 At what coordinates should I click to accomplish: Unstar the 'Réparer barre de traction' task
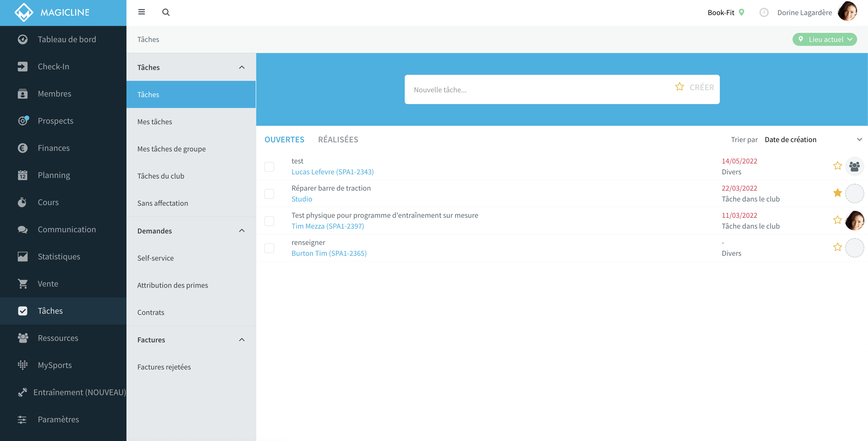[x=837, y=193]
